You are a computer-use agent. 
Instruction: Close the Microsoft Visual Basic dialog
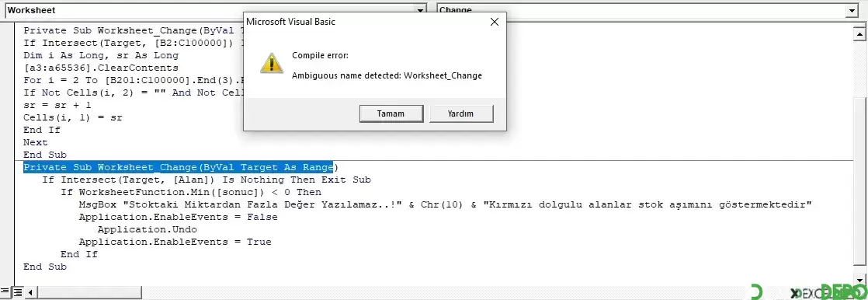[494, 23]
